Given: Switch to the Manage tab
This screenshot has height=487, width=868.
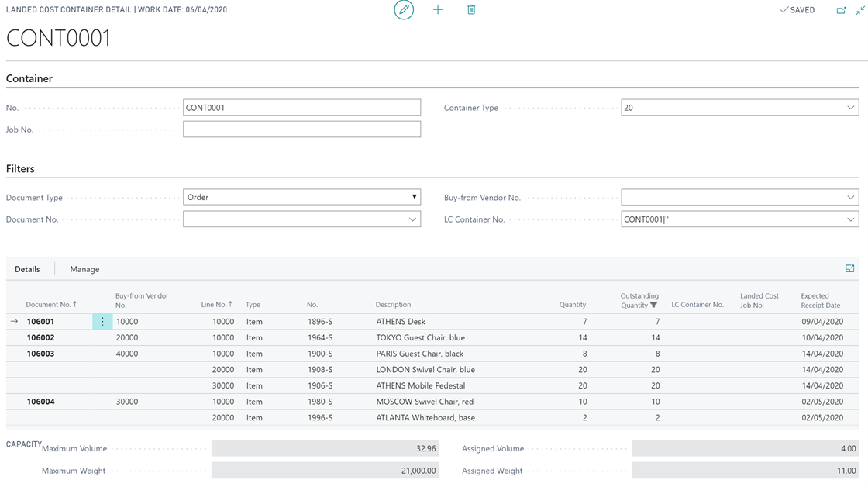Looking at the screenshot, I should pos(84,269).
